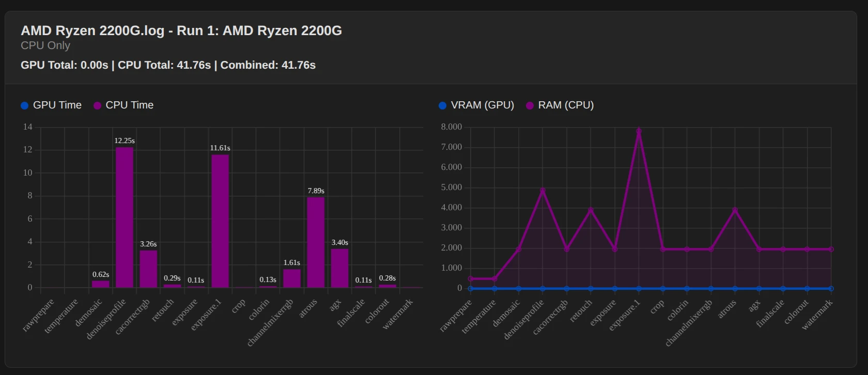Click the RAM data point for rawprepare

pyautogui.click(x=471, y=279)
